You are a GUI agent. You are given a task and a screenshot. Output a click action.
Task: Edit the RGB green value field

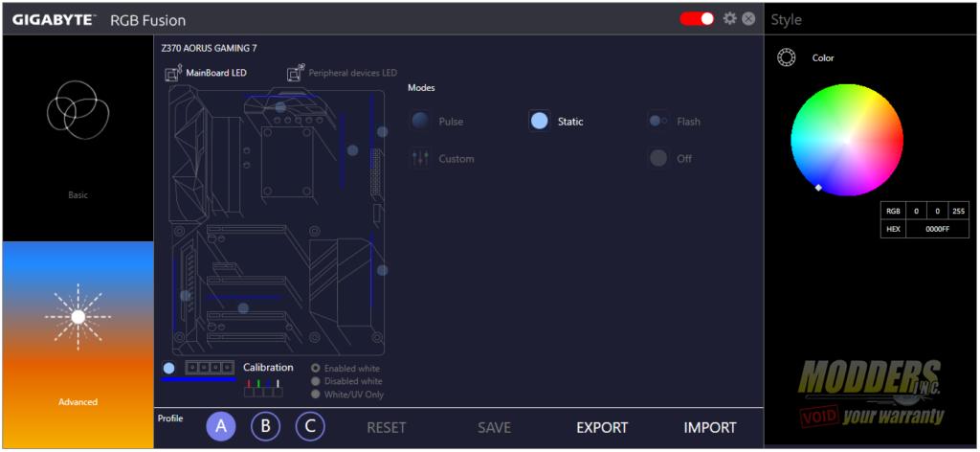pos(938,212)
